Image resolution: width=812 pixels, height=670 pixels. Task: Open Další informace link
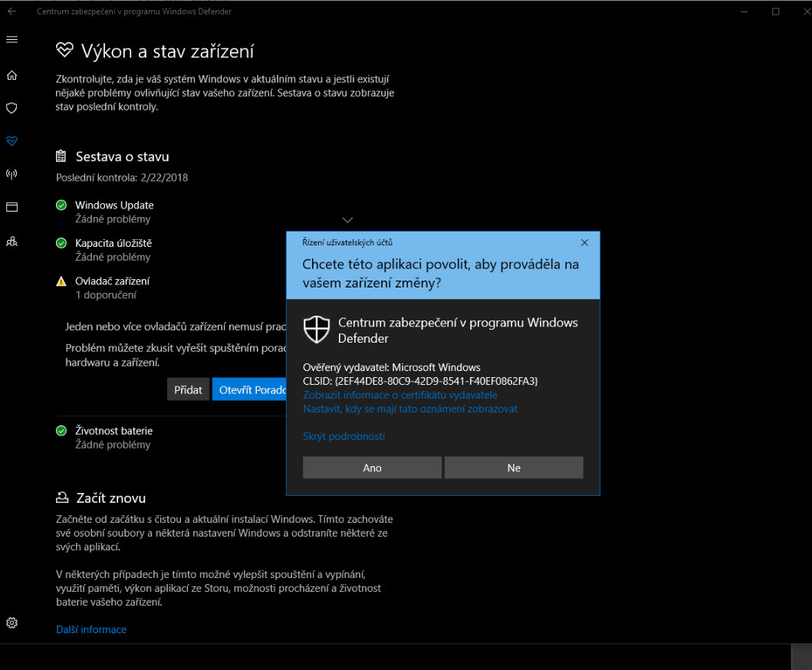point(91,629)
